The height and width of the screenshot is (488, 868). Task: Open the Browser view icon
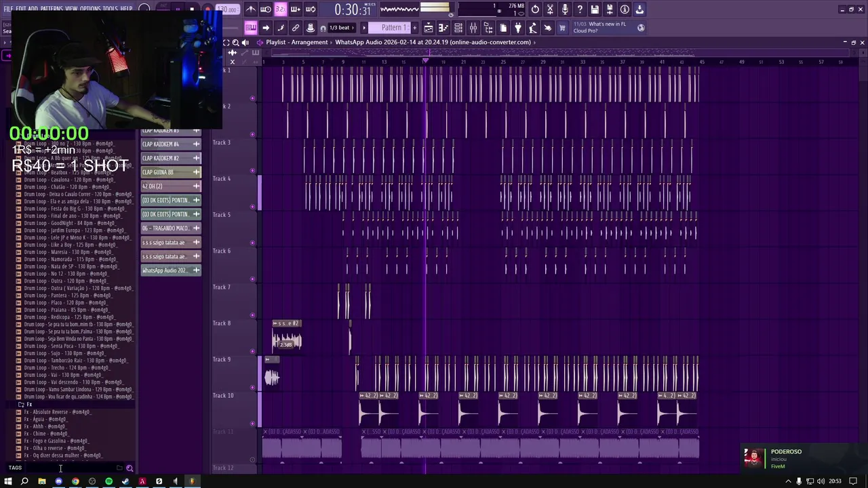488,28
